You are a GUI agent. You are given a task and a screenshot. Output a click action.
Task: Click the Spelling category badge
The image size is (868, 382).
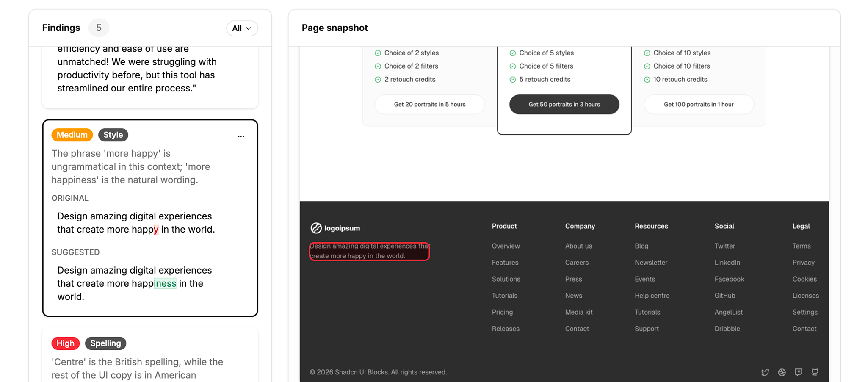tap(105, 343)
